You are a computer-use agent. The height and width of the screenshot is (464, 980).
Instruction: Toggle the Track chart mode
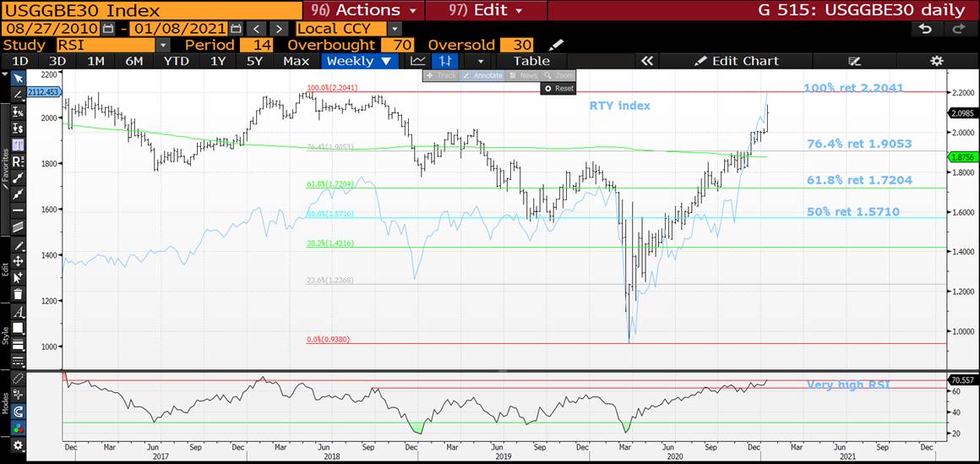pyautogui.click(x=440, y=76)
